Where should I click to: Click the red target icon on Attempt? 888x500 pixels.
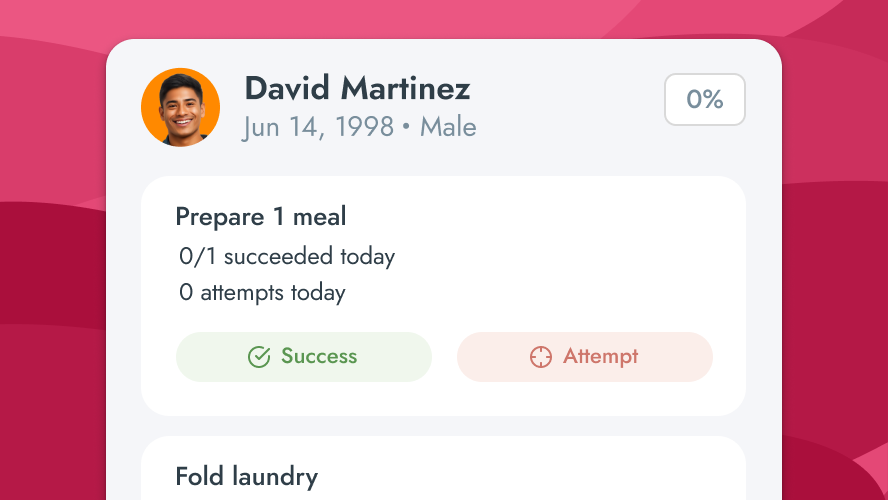(x=541, y=357)
